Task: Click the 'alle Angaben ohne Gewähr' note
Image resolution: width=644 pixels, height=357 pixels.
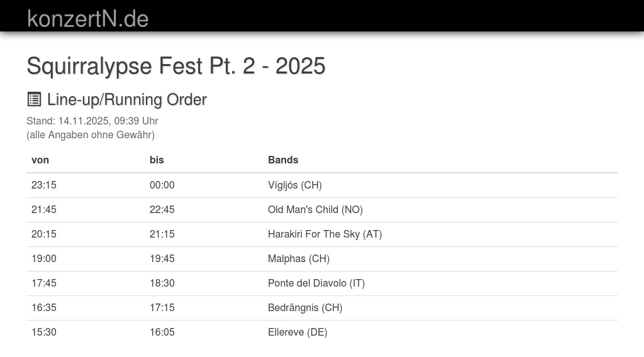Action: (91, 135)
